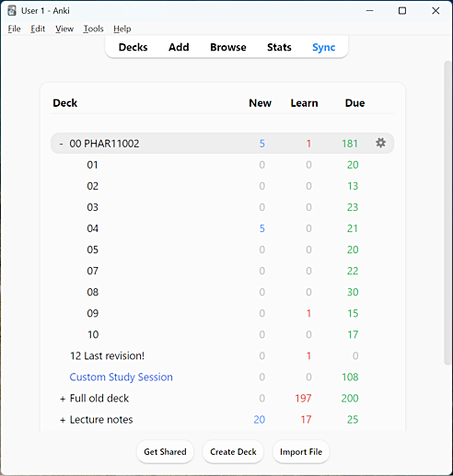The height and width of the screenshot is (476, 453).
Task: Click the due count 25 for Lecture notes
Action: pos(353,420)
